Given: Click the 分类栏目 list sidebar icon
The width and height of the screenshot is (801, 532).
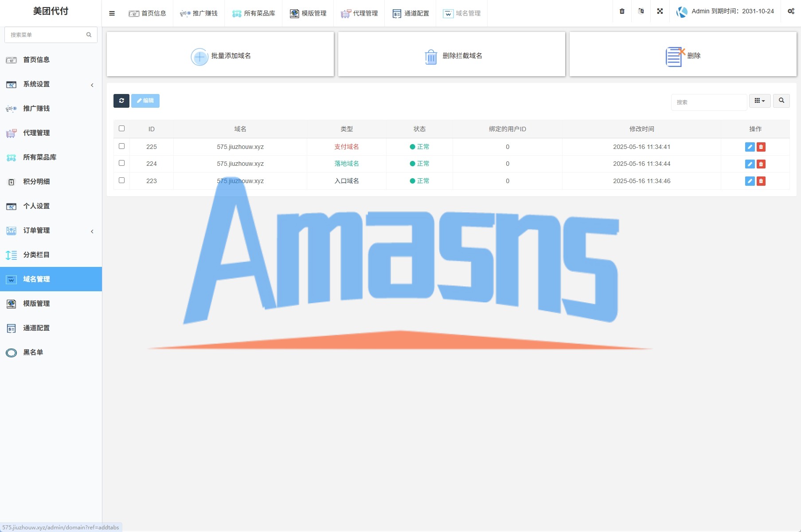Looking at the screenshot, I should pyautogui.click(x=11, y=255).
